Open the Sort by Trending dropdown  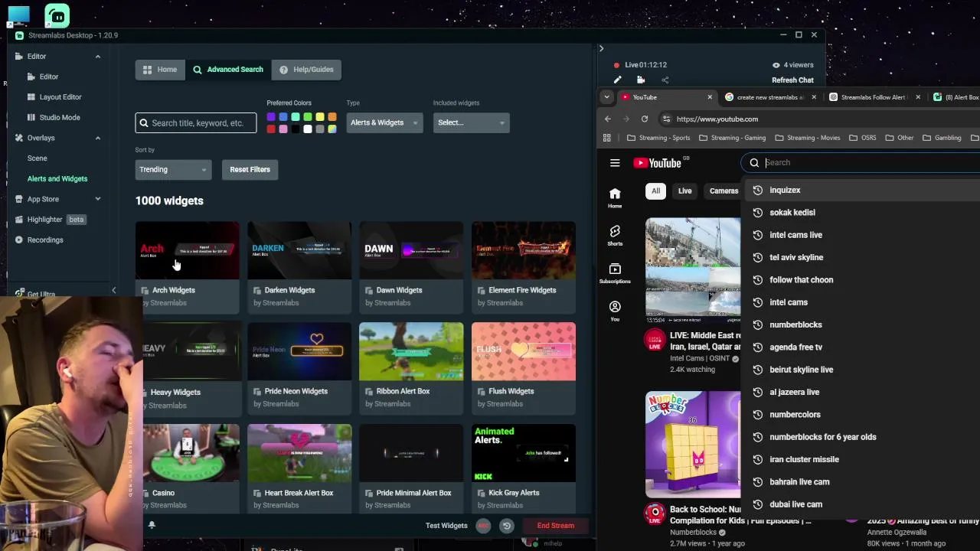pyautogui.click(x=173, y=169)
